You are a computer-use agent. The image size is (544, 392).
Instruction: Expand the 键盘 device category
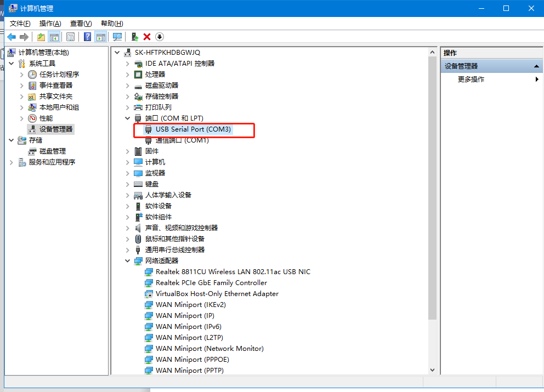tap(128, 184)
